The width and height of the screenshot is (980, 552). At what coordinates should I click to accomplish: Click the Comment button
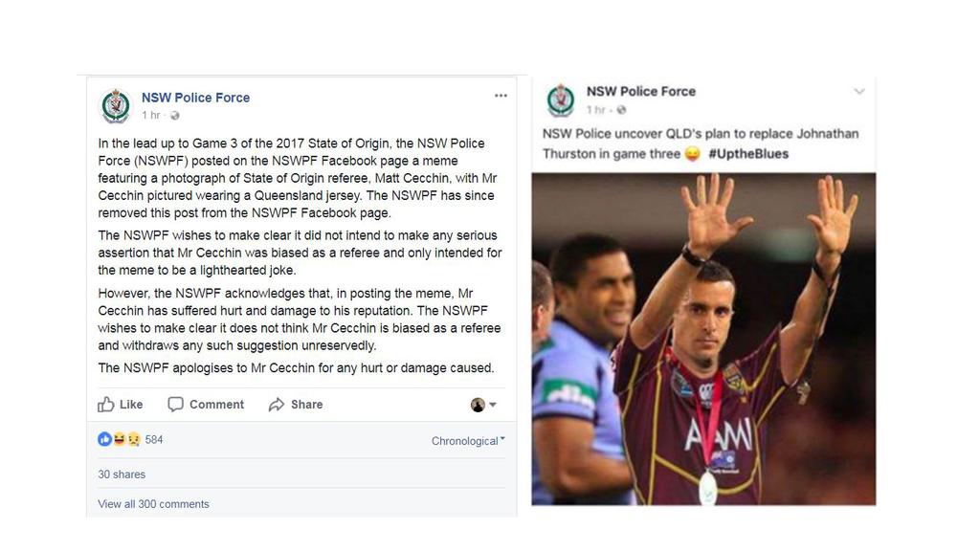point(206,405)
